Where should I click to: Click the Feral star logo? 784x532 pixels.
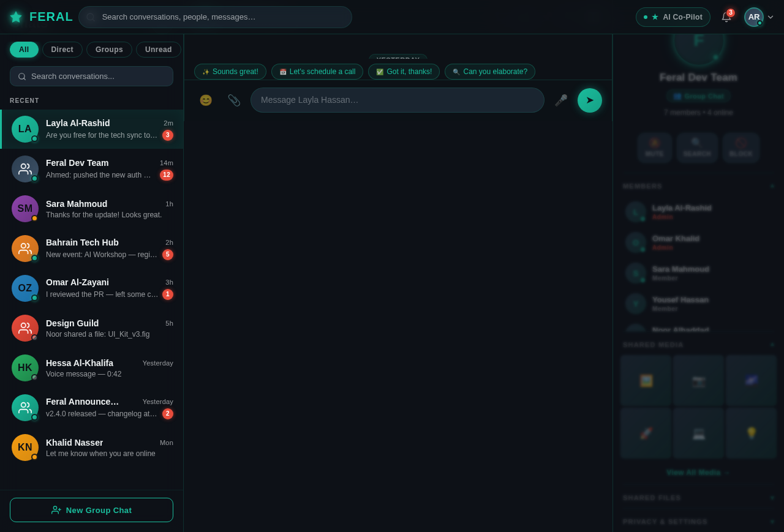click(x=16, y=17)
